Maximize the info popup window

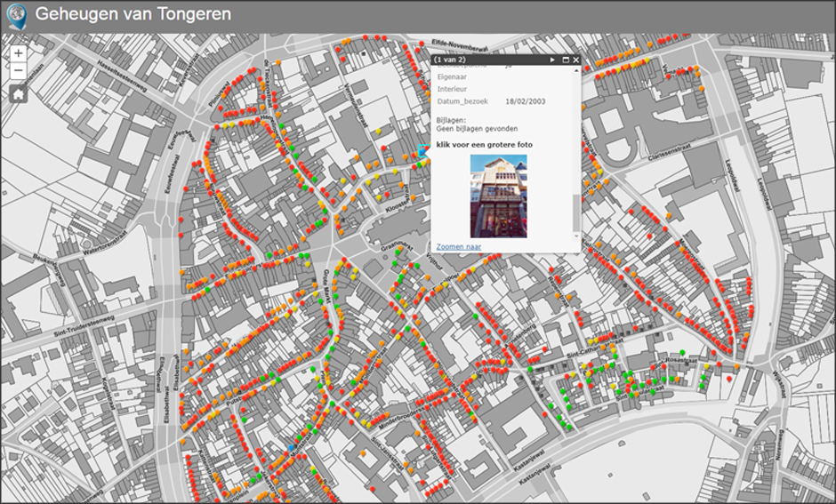click(x=566, y=60)
